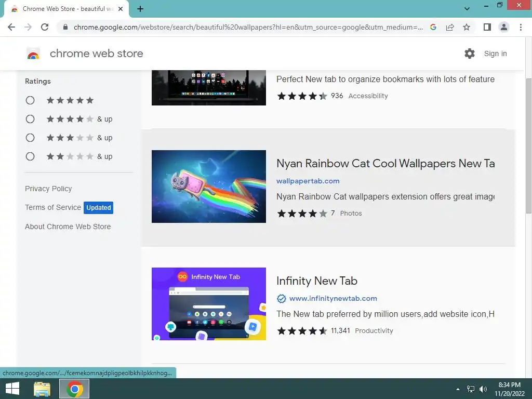Open About Chrome Web Store link
The width and height of the screenshot is (532, 399).
coord(68,227)
